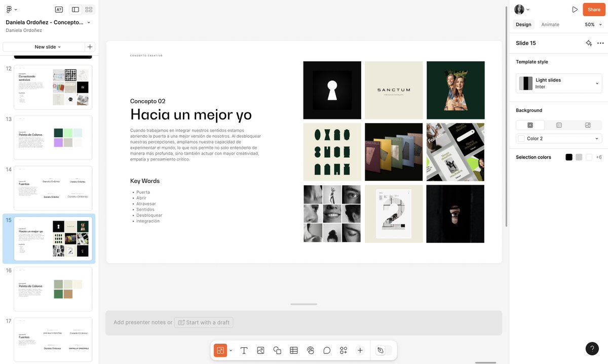This screenshot has height=364, width=608.
Task: Show the +6 more selection colors
Action: (599, 157)
